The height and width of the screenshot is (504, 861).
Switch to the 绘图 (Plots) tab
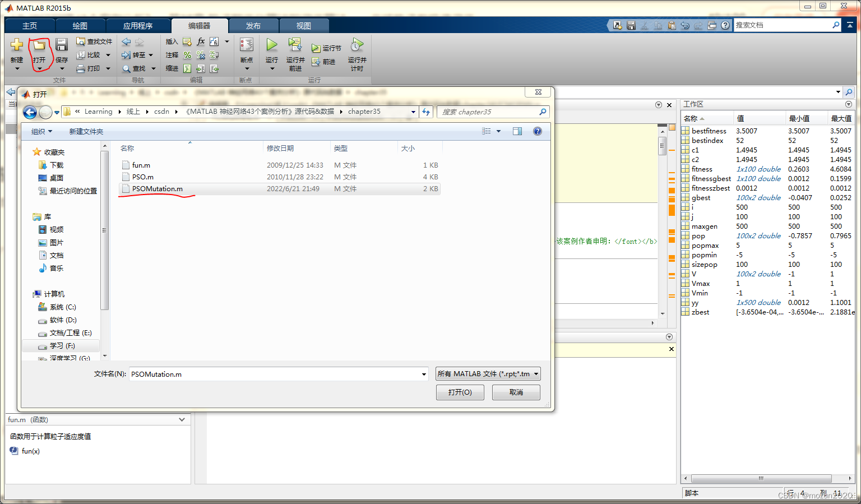[x=80, y=26]
